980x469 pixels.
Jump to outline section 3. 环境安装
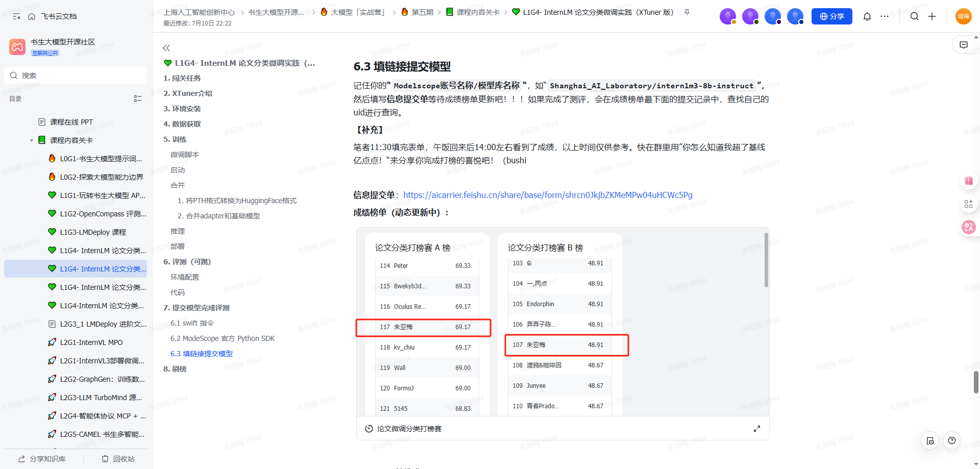tap(182, 109)
